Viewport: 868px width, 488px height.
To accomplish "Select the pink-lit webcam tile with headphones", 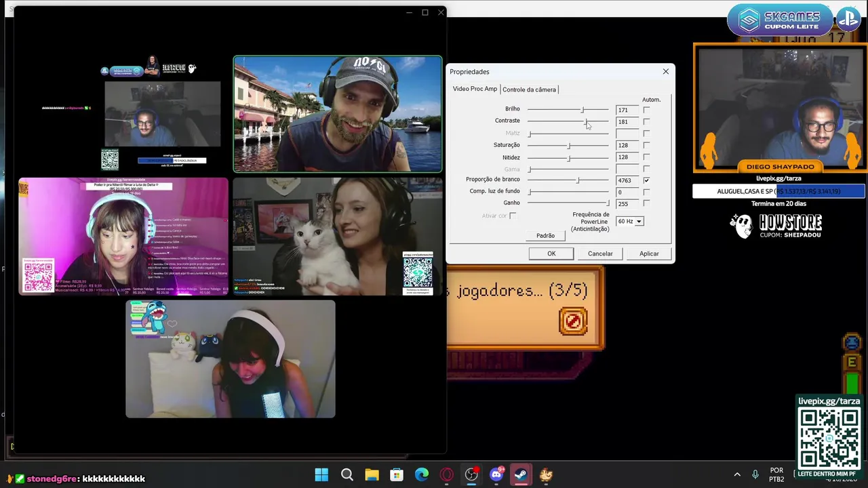I will pyautogui.click(x=123, y=237).
